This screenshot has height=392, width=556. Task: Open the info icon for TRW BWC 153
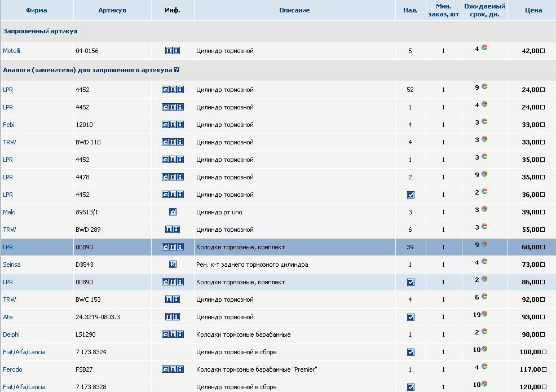coord(176,299)
